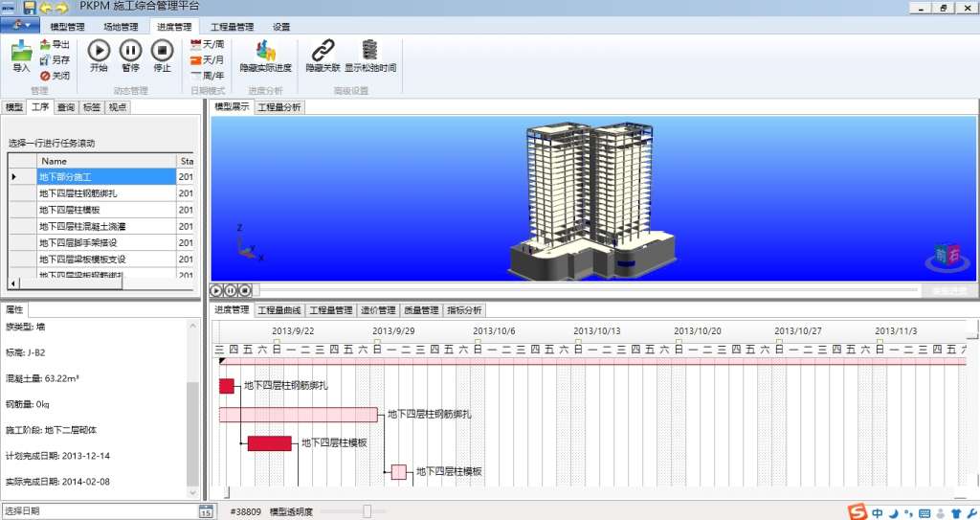Select row 地下四层柱混凝土浇灌 in table
The image size is (980, 520).
click(x=100, y=226)
